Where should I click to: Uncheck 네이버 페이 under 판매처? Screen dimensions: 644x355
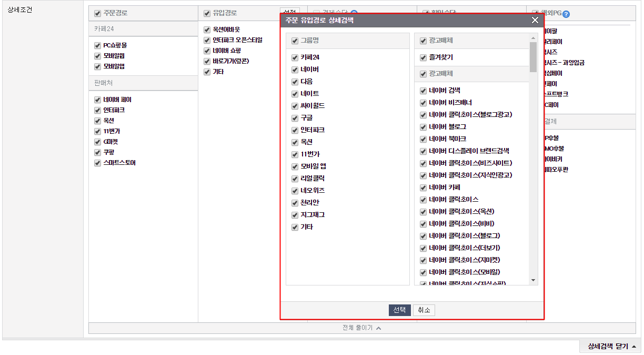[x=97, y=100]
